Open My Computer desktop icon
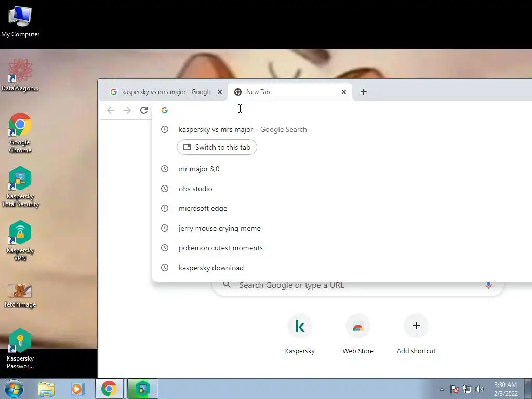 tap(20, 21)
